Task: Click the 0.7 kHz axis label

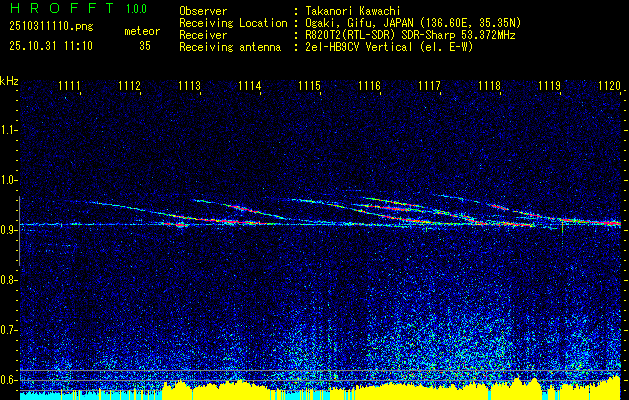Action: 8,330
